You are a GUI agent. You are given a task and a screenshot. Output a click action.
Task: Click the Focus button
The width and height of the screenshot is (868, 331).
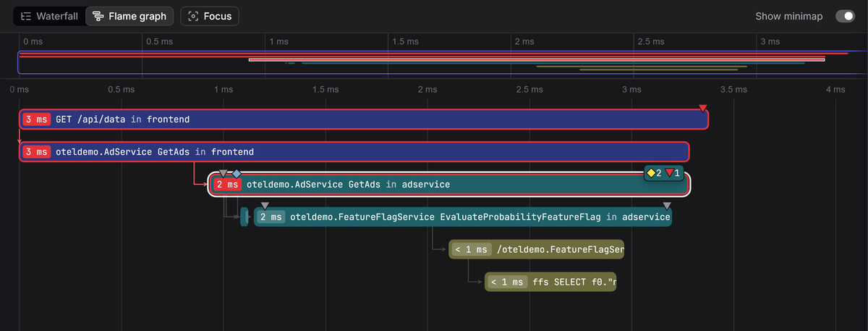[x=210, y=16]
